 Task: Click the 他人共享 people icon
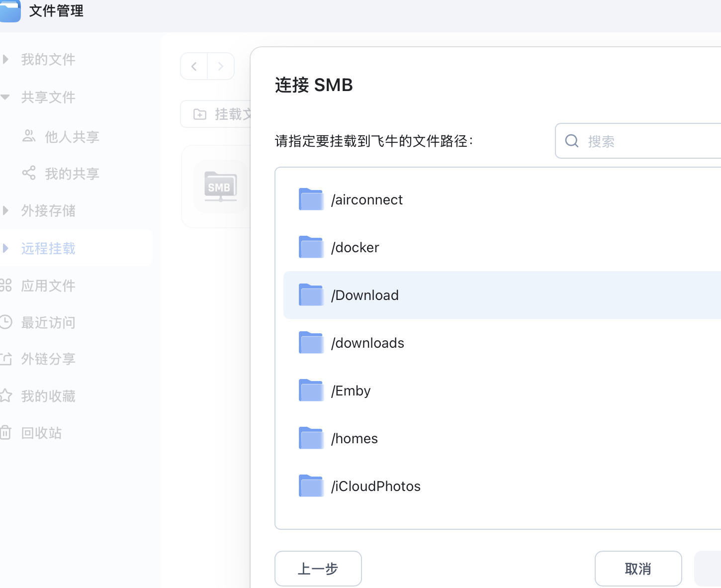click(x=29, y=136)
